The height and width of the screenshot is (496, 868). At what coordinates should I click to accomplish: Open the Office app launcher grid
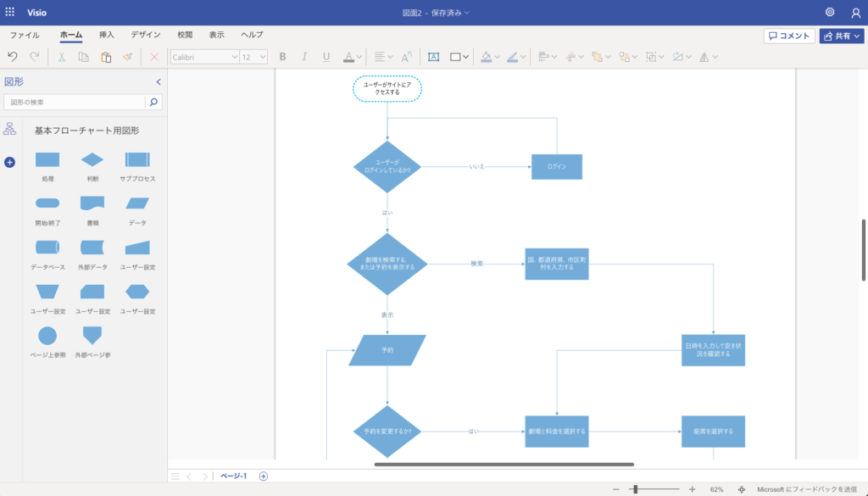[x=10, y=13]
